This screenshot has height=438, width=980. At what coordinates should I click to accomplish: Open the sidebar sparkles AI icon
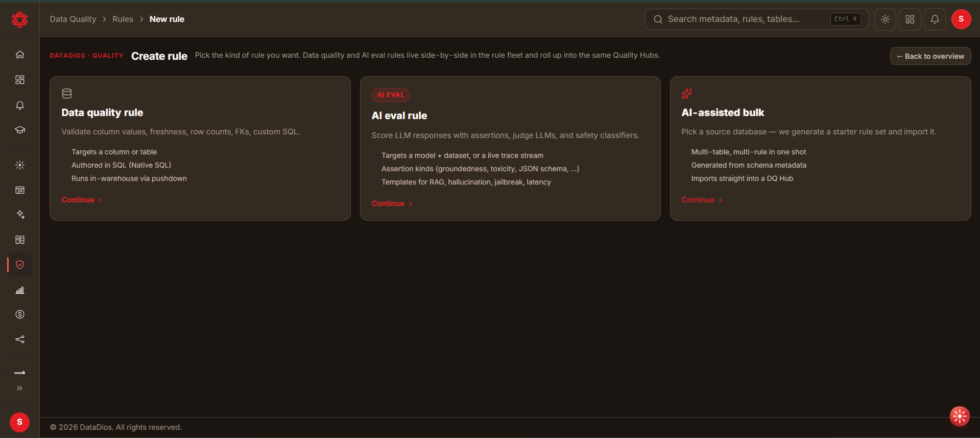tap(20, 215)
